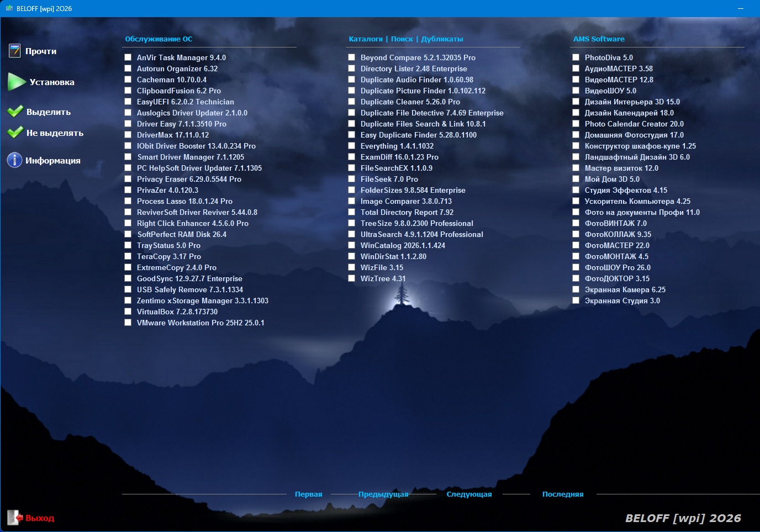
Task: Click the Обслуживание ОС section heading
Action: point(159,39)
